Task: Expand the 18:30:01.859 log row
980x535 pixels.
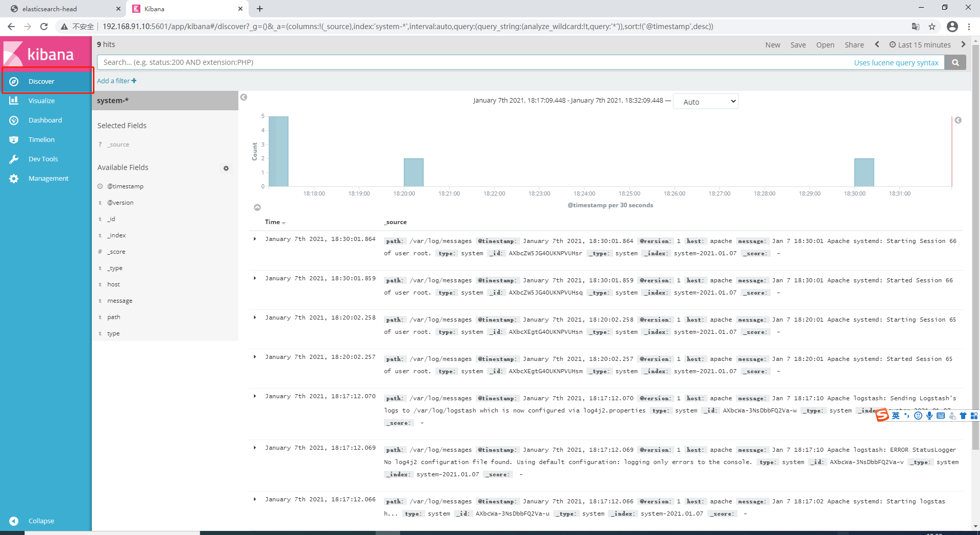Action: [x=255, y=278]
